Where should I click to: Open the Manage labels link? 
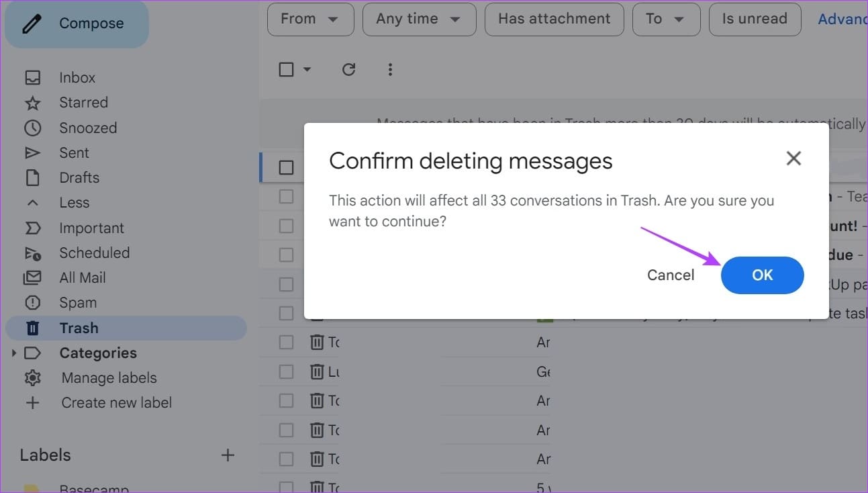point(109,377)
